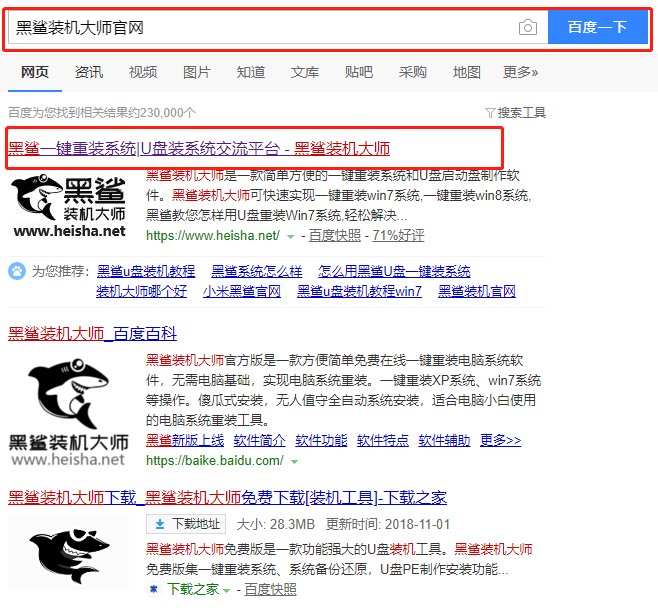
Task: Open the 地图 tab
Action: pos(467,72)
